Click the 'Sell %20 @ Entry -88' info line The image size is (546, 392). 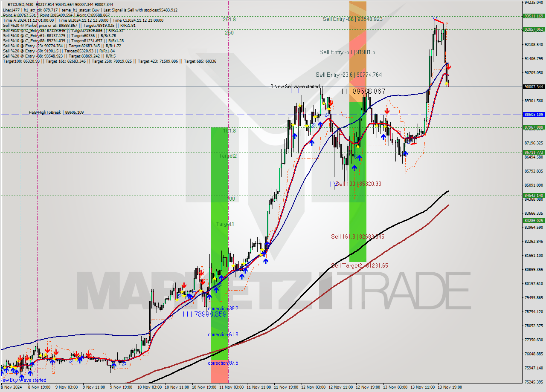click(x=59, y=56)
